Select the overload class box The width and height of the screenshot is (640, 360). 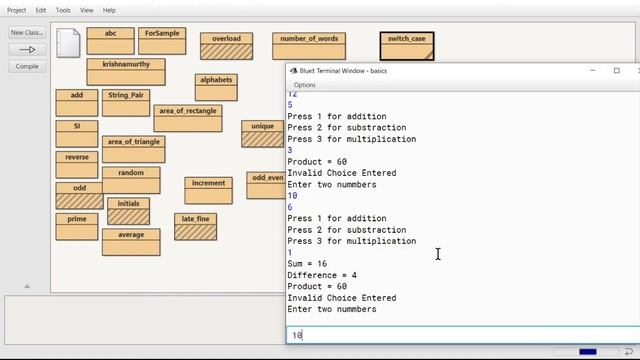227,46
